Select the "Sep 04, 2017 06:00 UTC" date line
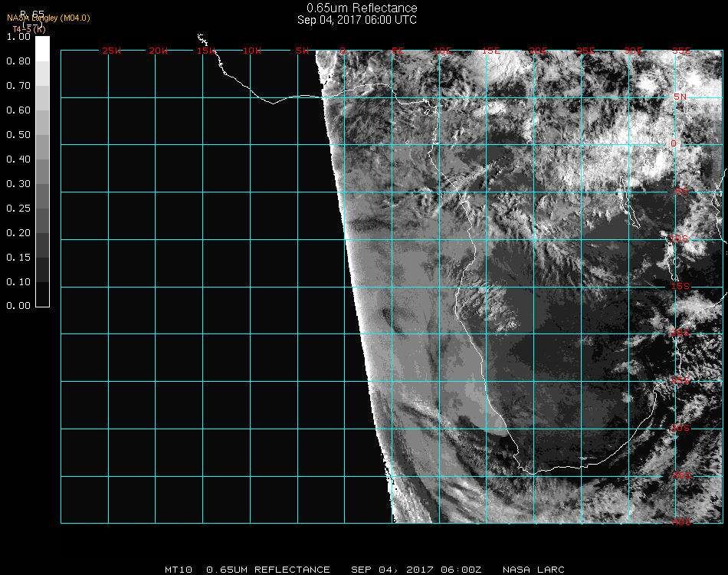The image size is (728, 575). tap(357, 20)
